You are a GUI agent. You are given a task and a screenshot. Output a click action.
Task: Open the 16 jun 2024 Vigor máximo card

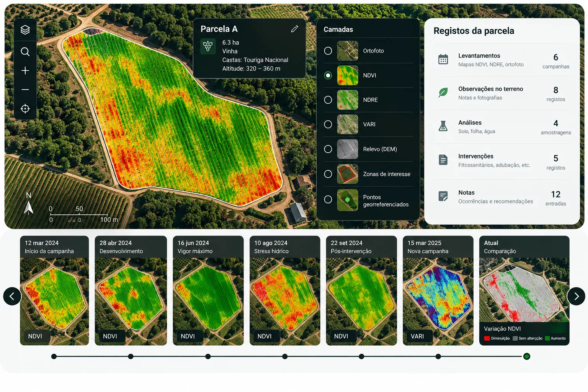click(208, 291)
